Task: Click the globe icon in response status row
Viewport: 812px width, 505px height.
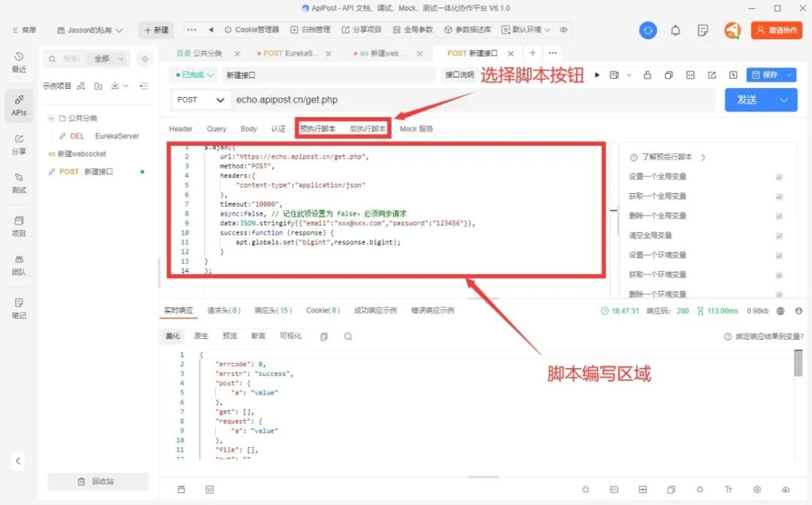Action: coord(780,311)
